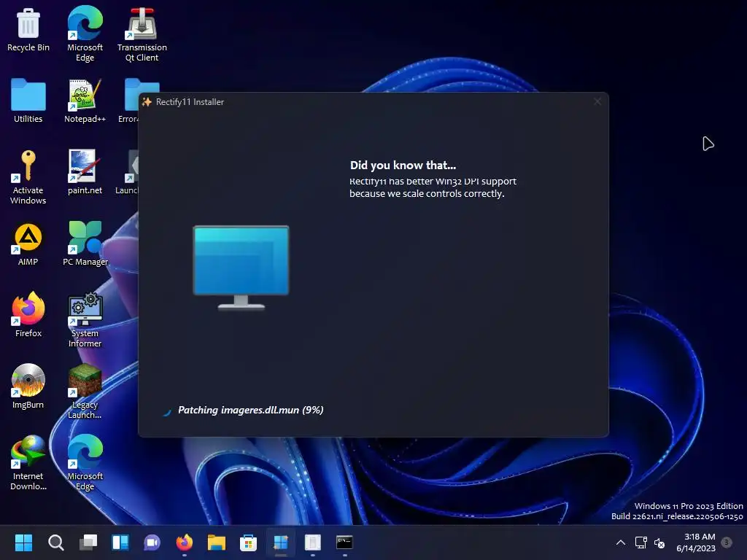The width and height of the screenshot is (747, 560).
Task: Open the clock showing 3:18 AM
Action: tap(696, 542)
